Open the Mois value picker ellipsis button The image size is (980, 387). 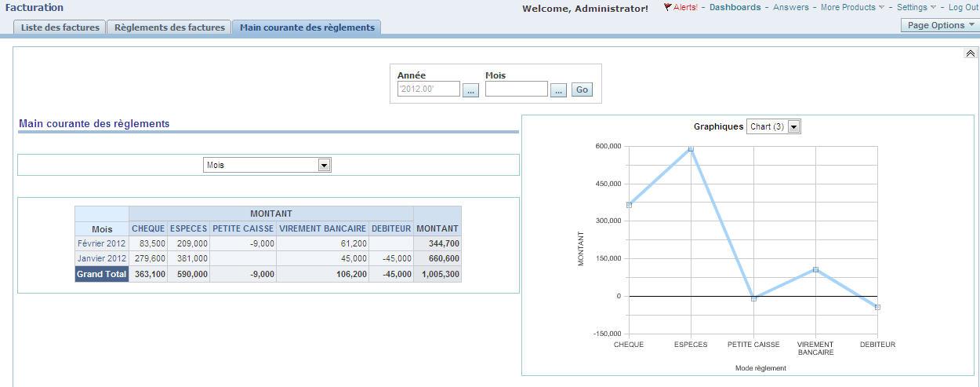(x=558, y=90)
